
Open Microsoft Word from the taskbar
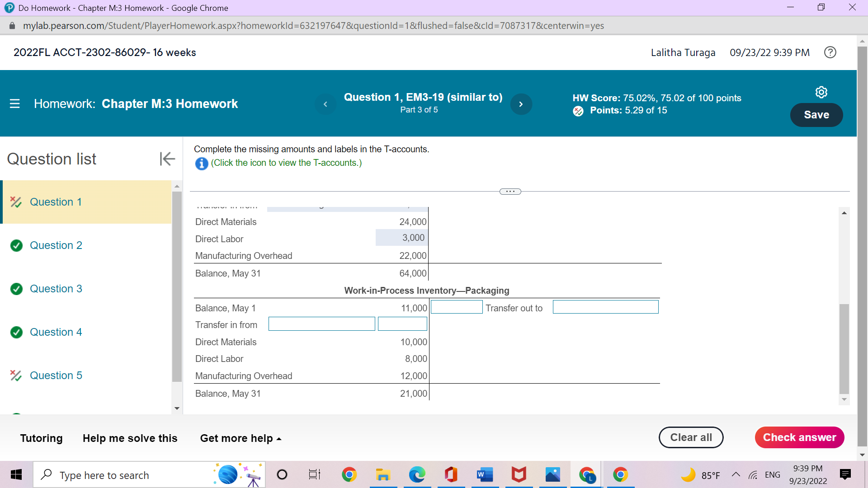[485, 475]
